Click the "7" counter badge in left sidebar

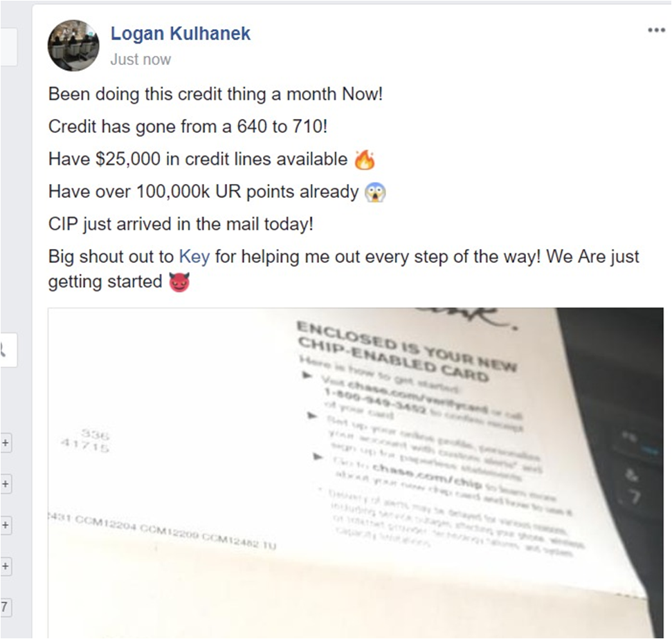(x=5, y=607)
